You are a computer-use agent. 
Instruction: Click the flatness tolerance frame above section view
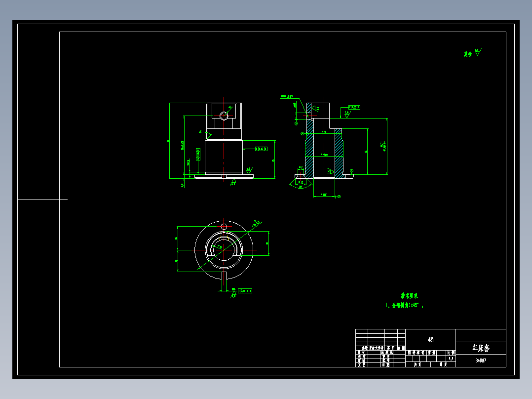(354, 107)
